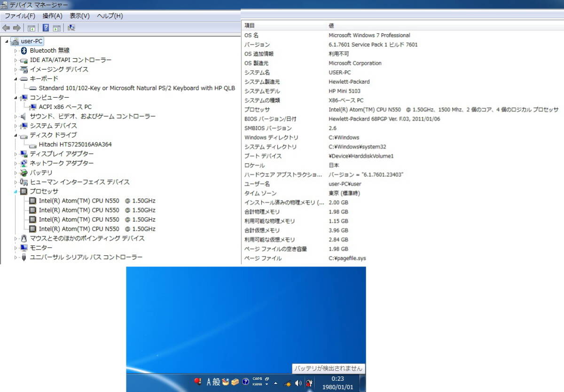This screenshot has width=564, height=392.
Task: Click the battery power icon in the tray
Action: pyautogui.click(x=309, y=383)
